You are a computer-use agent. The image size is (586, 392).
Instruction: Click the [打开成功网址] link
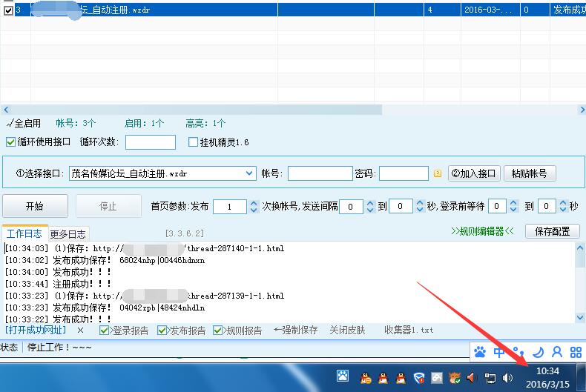coord(36,330)
